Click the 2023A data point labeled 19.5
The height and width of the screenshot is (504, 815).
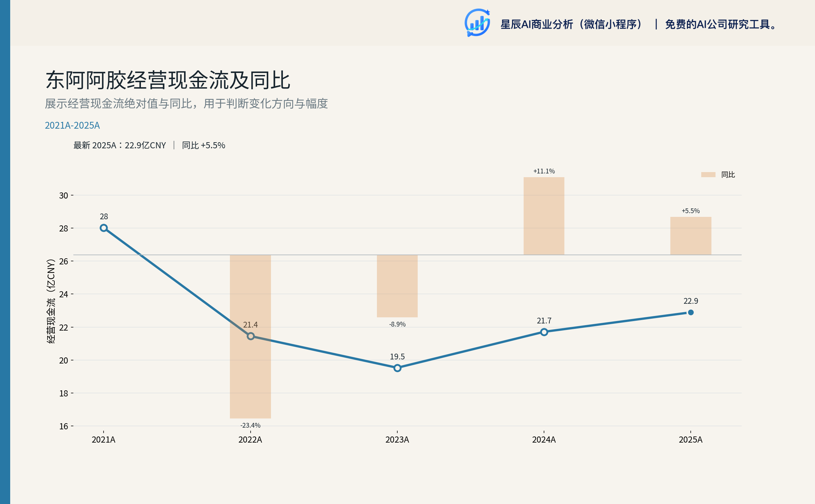click(x=397, y=368)
